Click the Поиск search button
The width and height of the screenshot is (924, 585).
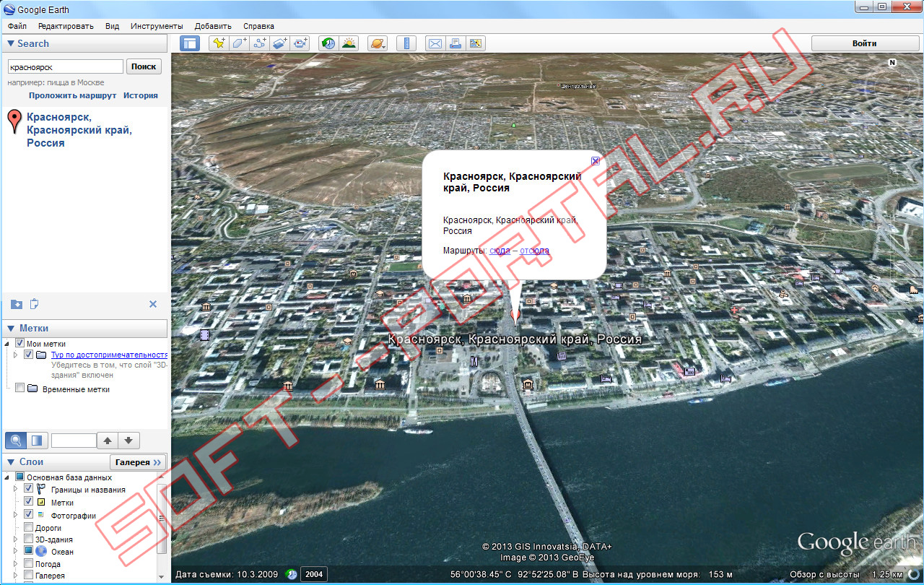(x=144, y=66)
